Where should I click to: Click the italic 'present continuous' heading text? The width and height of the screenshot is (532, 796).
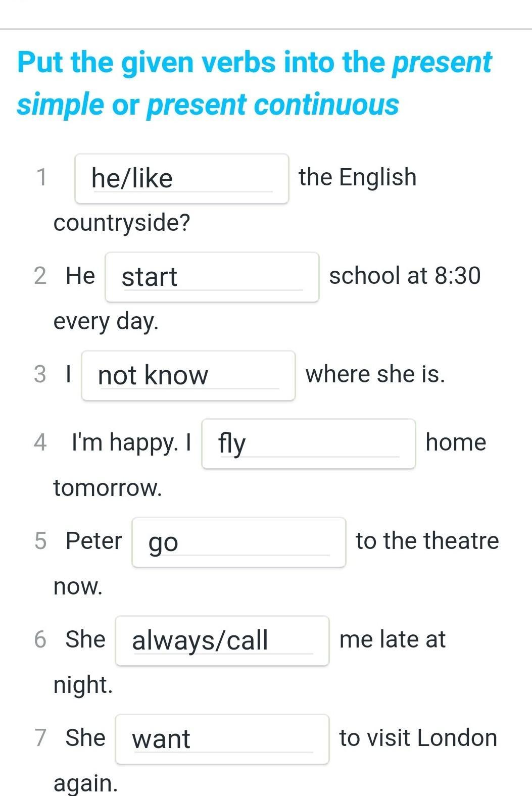pos(273,105)
